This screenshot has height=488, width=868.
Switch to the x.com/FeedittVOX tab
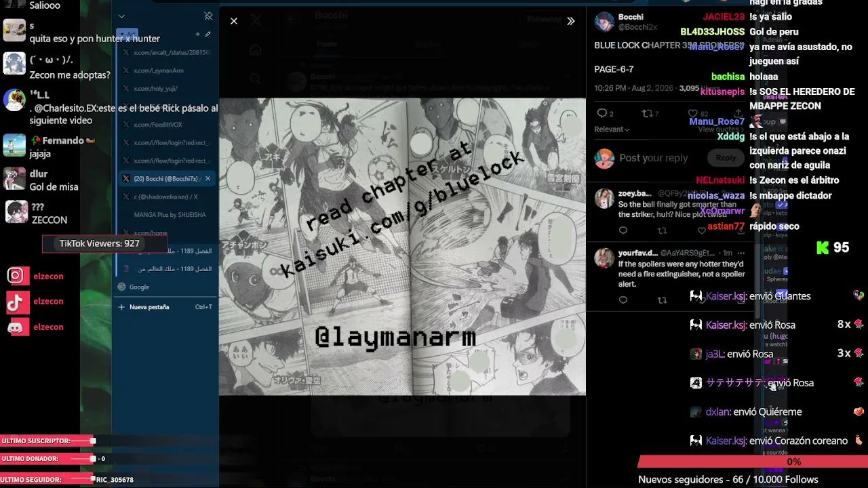(x=167, y=125)
